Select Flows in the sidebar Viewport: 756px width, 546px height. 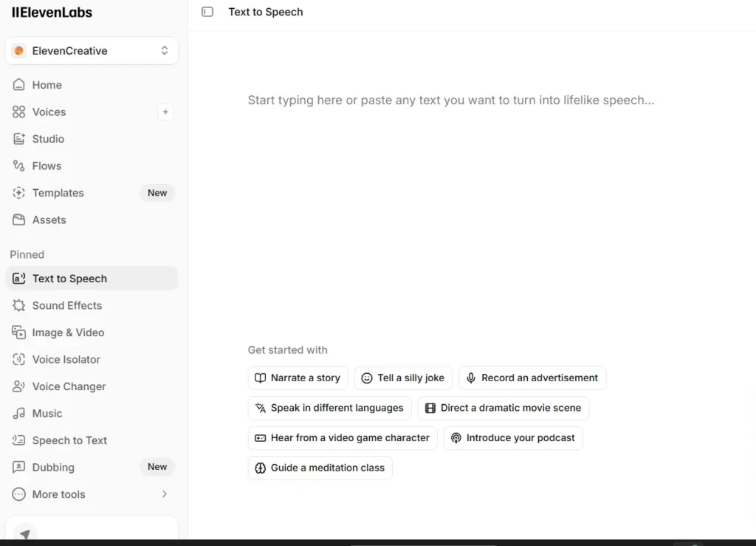point(92,166)
